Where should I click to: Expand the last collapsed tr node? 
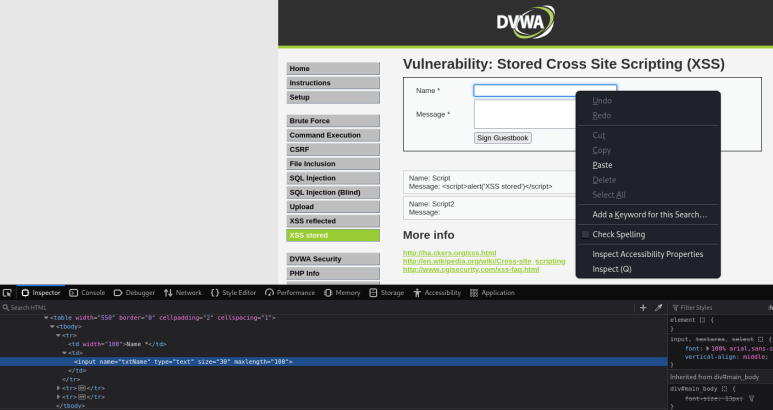(x=59, y=397)
